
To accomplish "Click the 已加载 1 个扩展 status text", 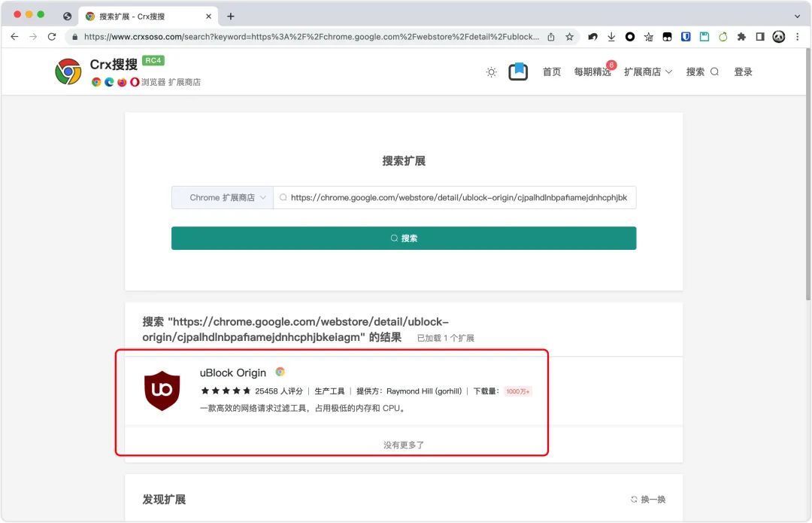I will [x=446, y=338].
